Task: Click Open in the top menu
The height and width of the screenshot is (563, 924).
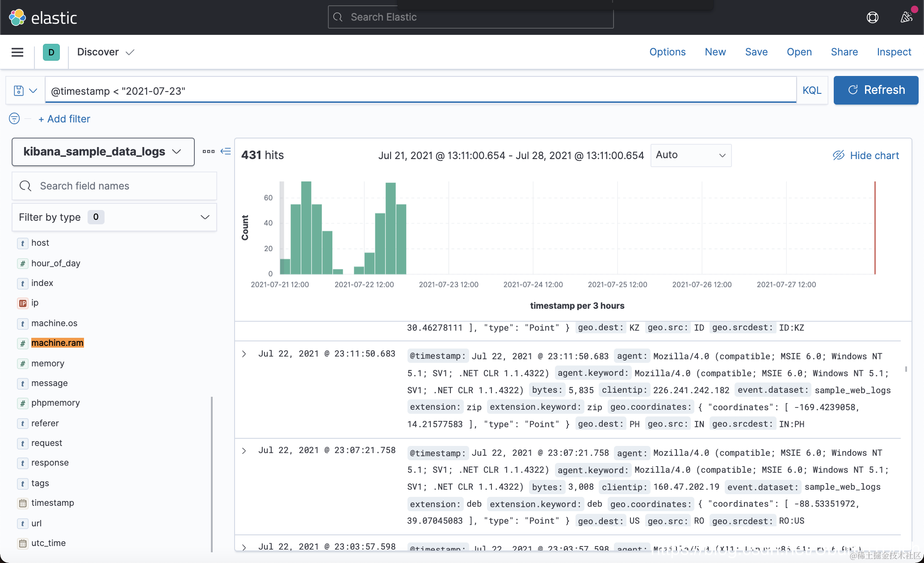Action: [x=799, y=52]
